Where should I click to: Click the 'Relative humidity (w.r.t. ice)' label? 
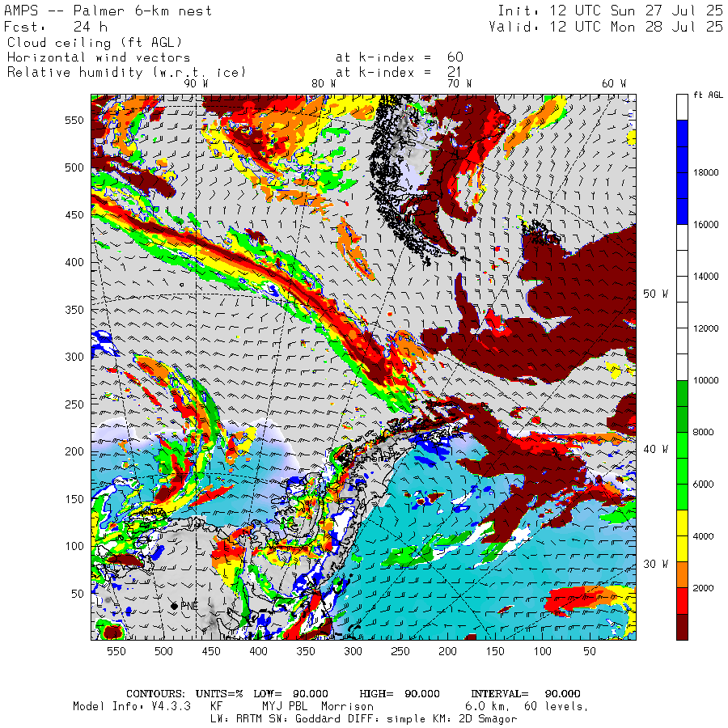click(x=126, y=73)
